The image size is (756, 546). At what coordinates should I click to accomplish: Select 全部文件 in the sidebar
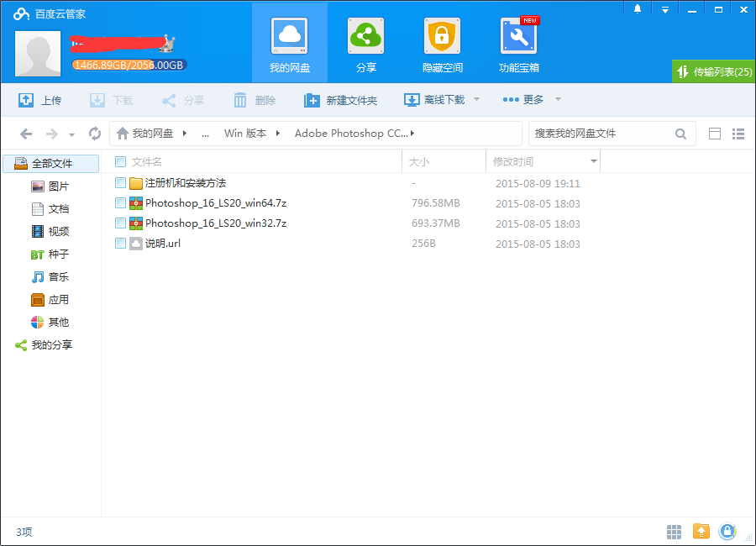pyautogui.click(x=51, y=164)
